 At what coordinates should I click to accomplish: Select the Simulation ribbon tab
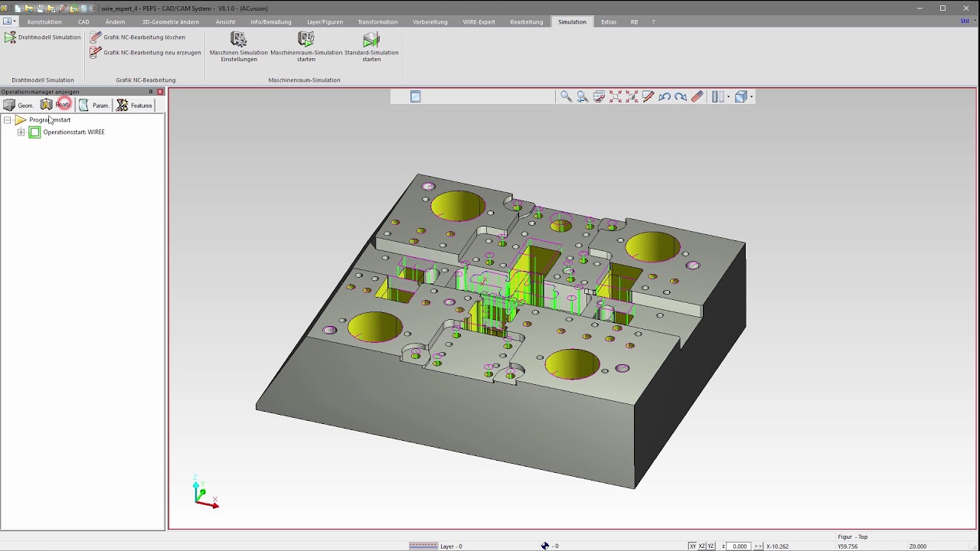572,22
